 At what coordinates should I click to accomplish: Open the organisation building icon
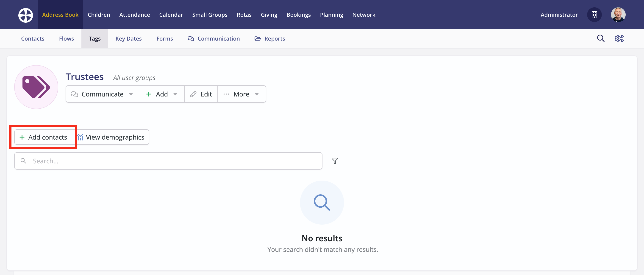tap(594, 15)
